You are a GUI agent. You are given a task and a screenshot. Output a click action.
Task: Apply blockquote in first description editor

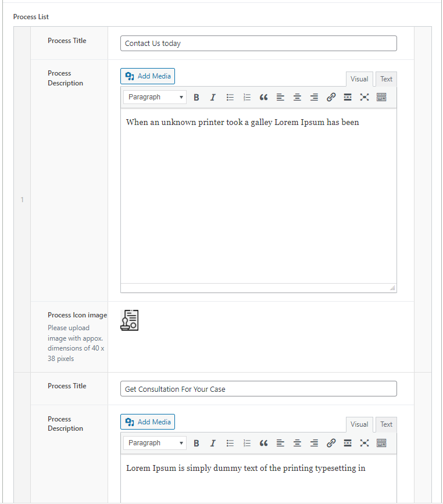pos(263,97)
